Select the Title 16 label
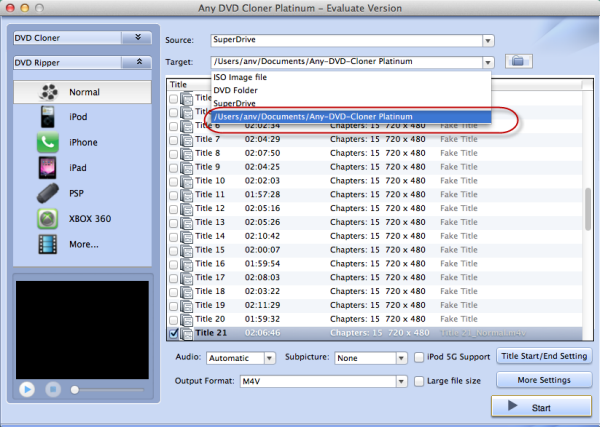The width and height of the screenshot is (600, 427). pyautogui.click(x=210, y=264)
